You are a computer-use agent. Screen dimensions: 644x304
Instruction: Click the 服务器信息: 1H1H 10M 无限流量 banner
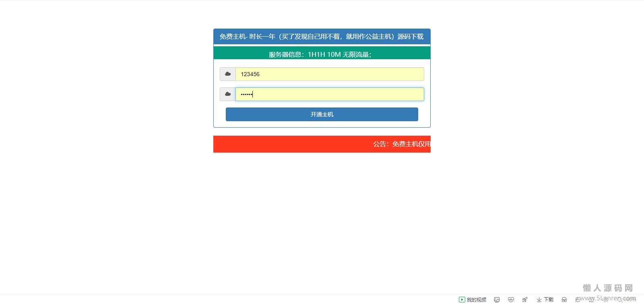(x=322, y=53)
